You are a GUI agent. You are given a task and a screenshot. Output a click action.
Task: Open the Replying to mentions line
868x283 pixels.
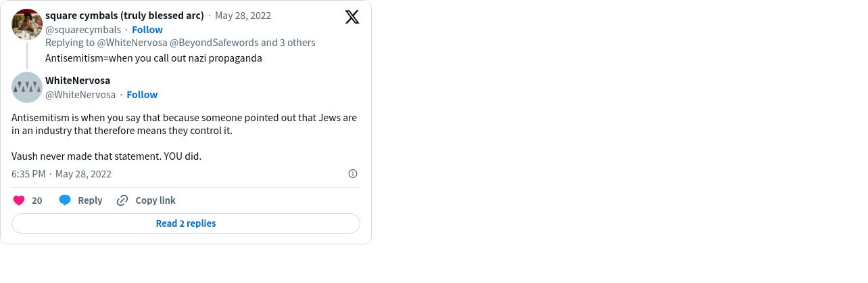point(180,43)
